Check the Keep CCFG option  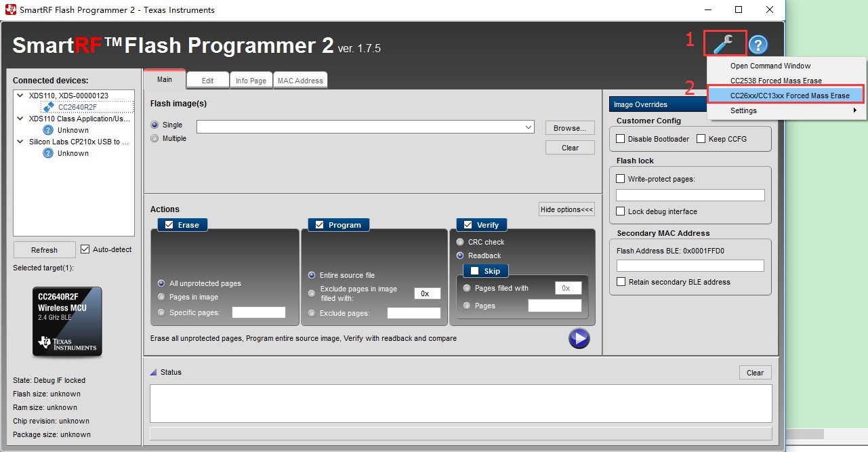click(x=701, y=139)
